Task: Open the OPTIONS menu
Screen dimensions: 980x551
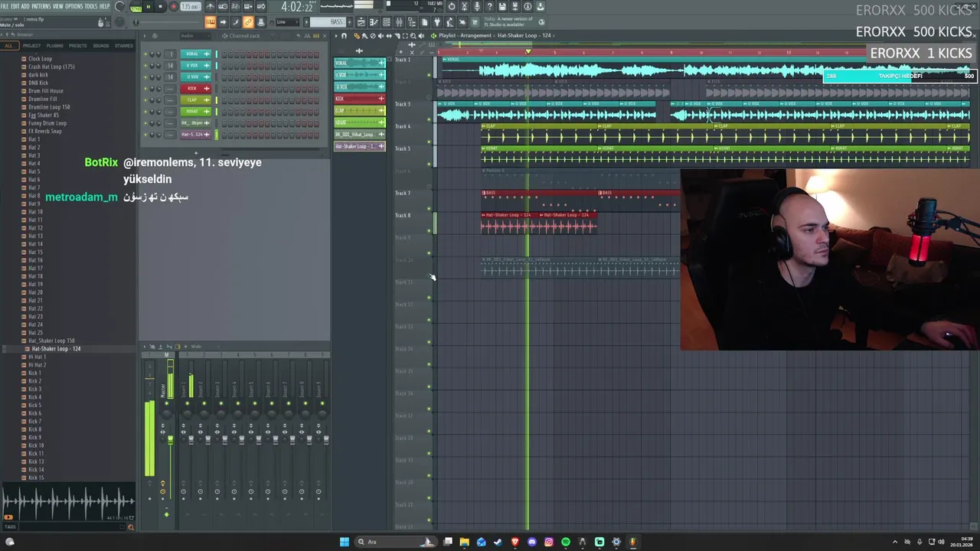Action: coord(74,6)
